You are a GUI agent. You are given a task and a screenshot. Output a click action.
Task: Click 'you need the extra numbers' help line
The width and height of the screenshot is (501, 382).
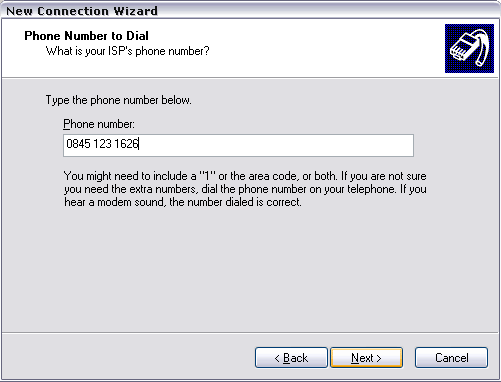(x=130, y=189)
